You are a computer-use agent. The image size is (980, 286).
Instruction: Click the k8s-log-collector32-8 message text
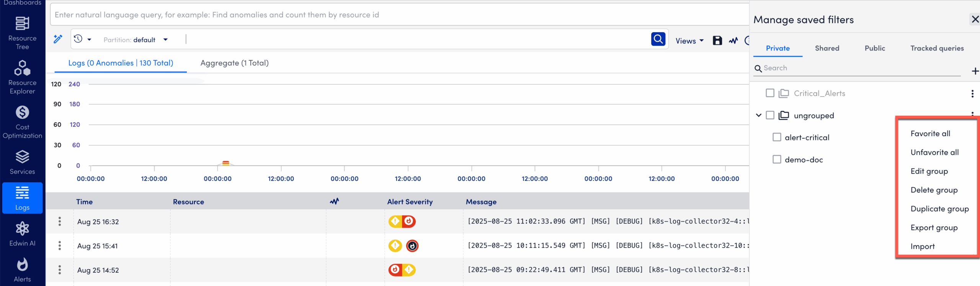click(x=608, y=270)
